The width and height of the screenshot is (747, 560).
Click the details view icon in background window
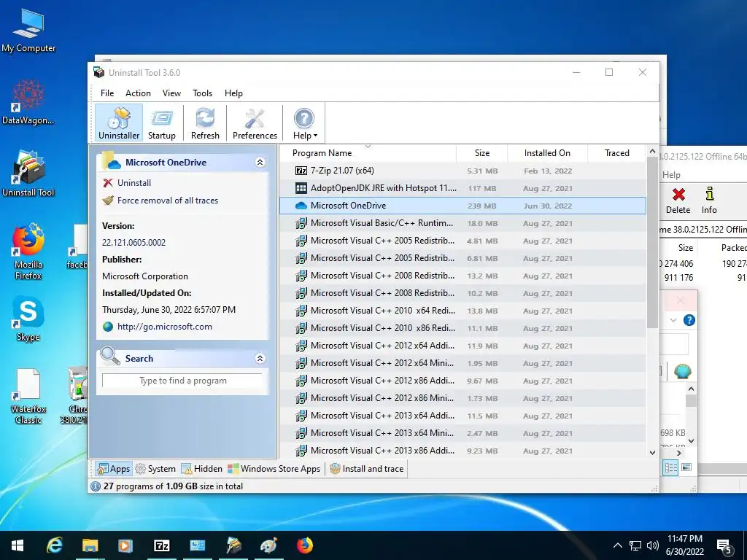670,467
